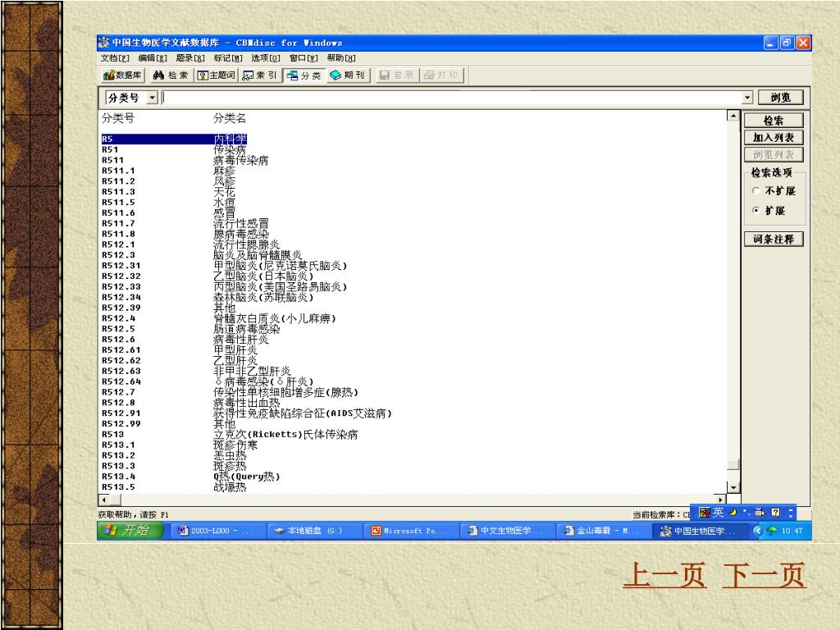Switch to the 中文生物医学 taskbar item
Viewport: 840px width, 630px height.
(507, 531)
